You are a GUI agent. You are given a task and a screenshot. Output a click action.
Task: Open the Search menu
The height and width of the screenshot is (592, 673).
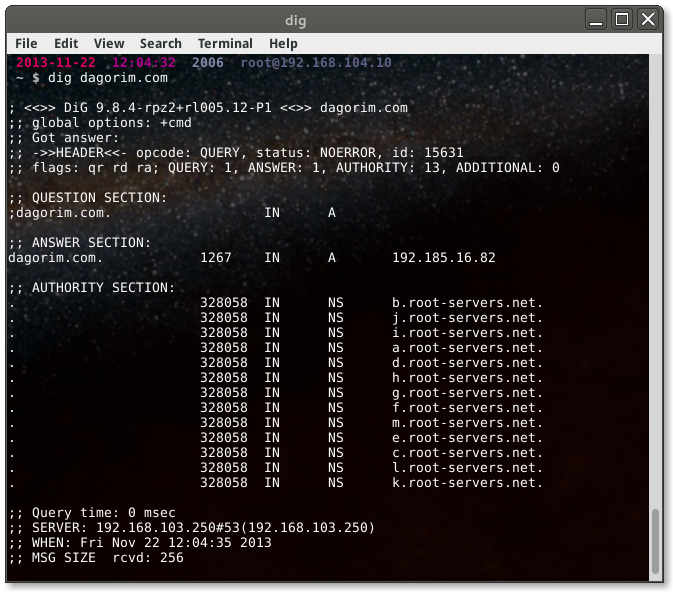(x=161, y=43)
